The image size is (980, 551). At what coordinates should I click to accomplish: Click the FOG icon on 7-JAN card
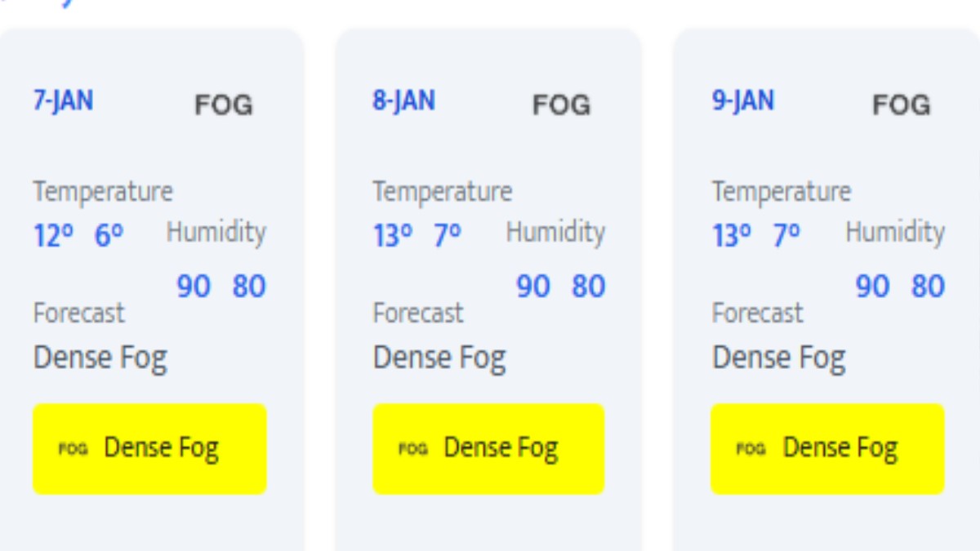(223, 105)
